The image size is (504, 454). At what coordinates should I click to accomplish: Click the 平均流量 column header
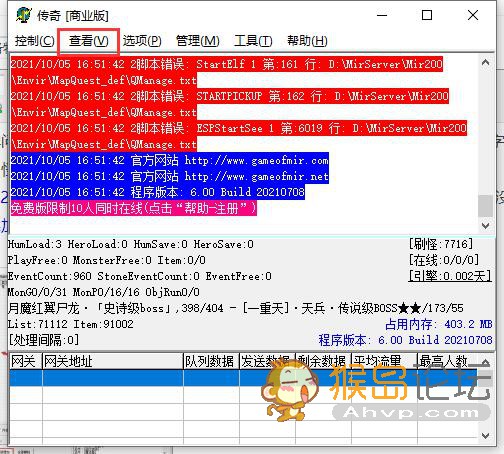[384, 361]
